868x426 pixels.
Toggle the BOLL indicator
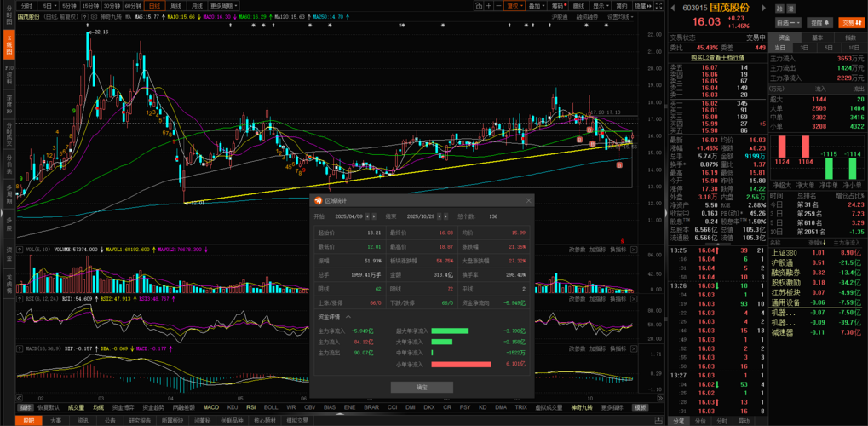point(271,407)
